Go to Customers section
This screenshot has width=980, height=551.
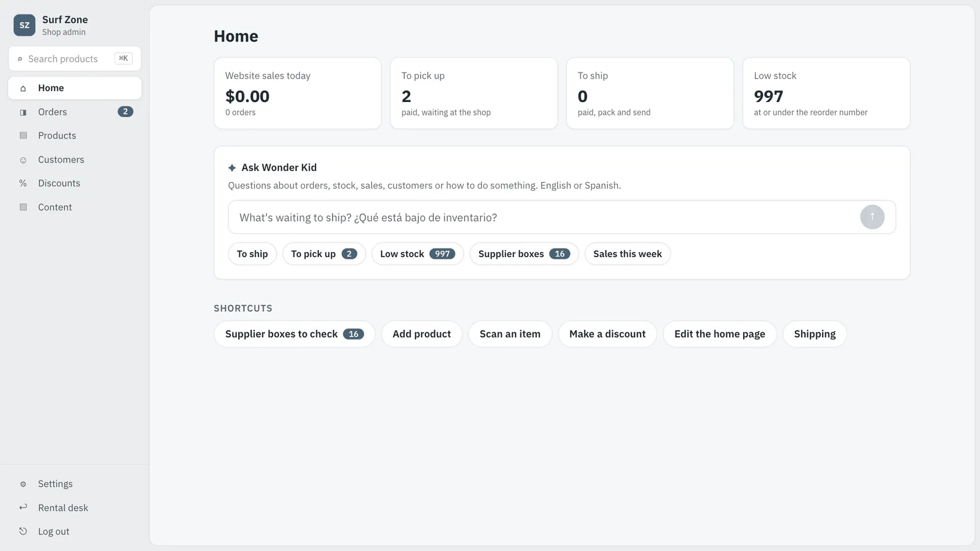(x=75, y=160)
